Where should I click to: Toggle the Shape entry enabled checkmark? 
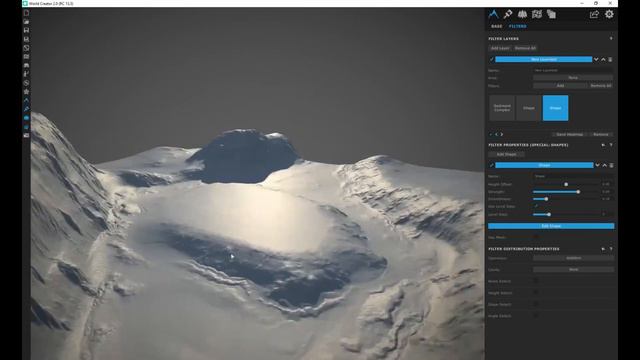(x=491, y=165)
